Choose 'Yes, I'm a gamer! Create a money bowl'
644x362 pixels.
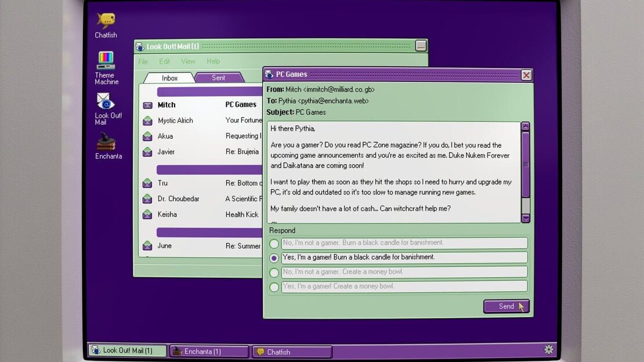274,287
